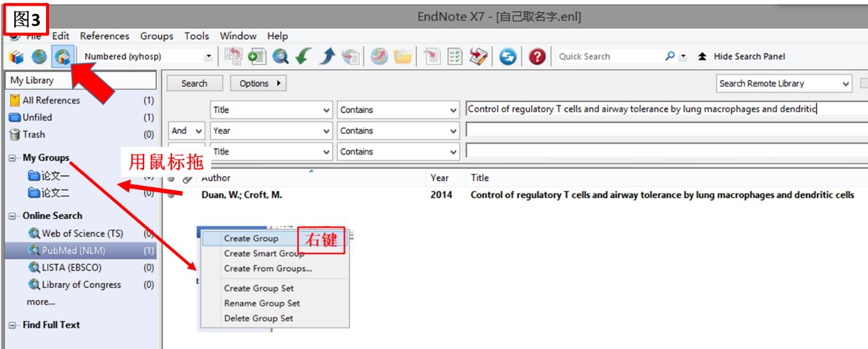Click the Options button
Viewport: 868px width, 349px height.
[x=258, y=83]
